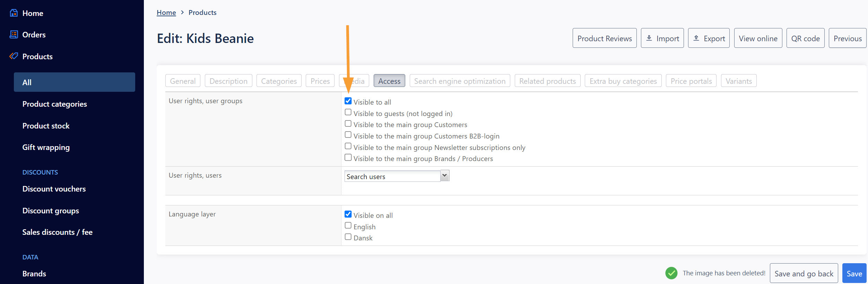Image resolution: width=868 pixels, height=284 pixels.
Task: Click the Product Reviews button
Action: (x=605, y=38)
